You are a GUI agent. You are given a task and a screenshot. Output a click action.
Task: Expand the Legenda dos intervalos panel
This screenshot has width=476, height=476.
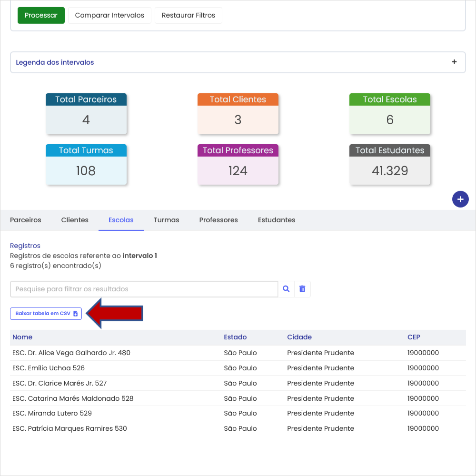(238, 62)
